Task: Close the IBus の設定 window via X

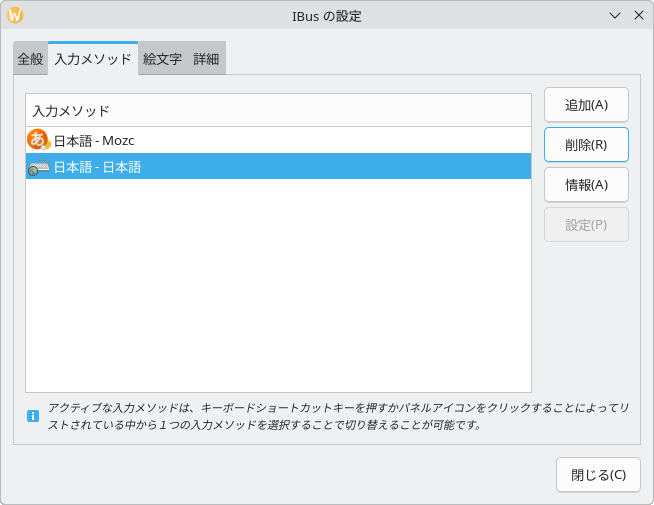Action: pos(639,15)
